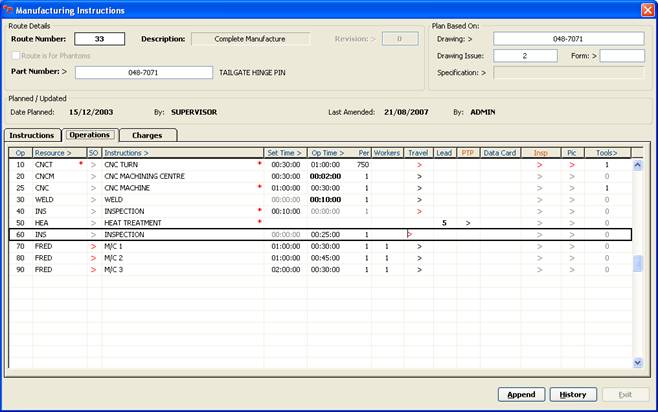Click the SO arrow in the CNC TURN row
Viewport: 658px width, 412px height.
(x=94, y=165)
